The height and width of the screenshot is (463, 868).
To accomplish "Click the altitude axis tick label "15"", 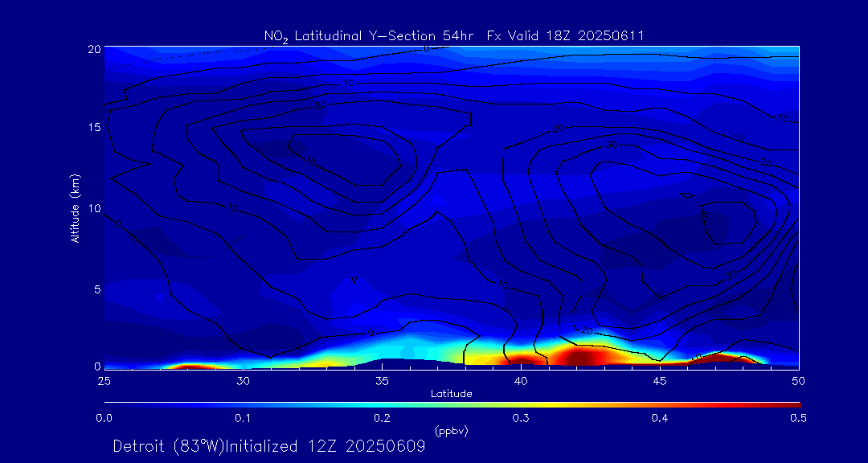I will (x=95, y=127).
